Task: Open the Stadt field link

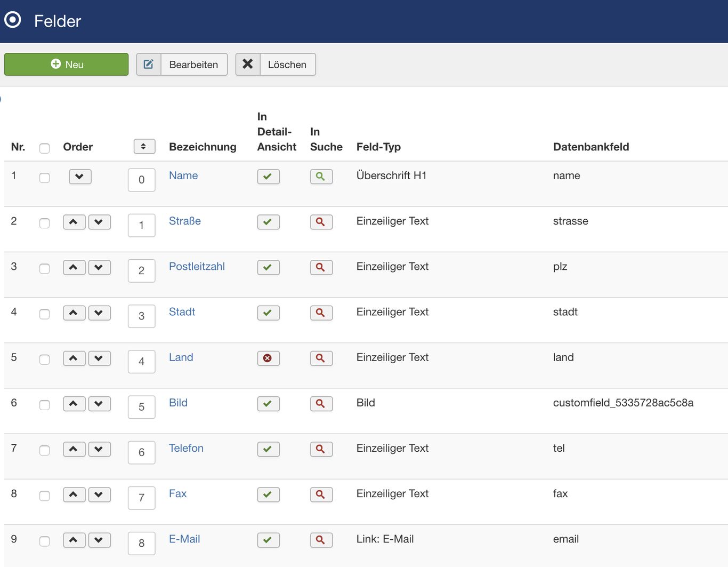Action: coord(182,312)
